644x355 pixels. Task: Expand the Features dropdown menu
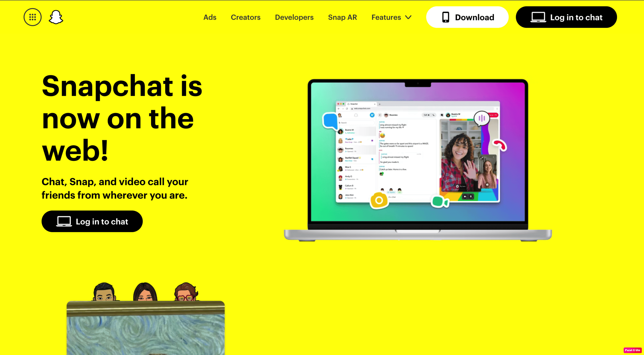(x=391, y=17)
